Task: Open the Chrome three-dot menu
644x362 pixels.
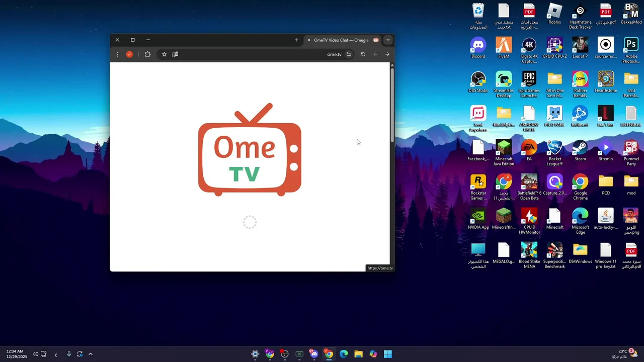Action: [x=117, y=54]
